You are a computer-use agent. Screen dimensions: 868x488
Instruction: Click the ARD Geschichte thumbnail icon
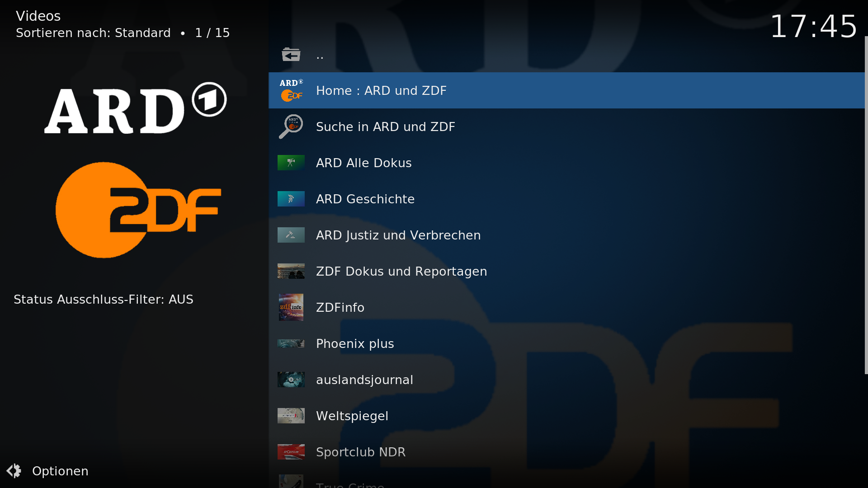coord(291,199)
